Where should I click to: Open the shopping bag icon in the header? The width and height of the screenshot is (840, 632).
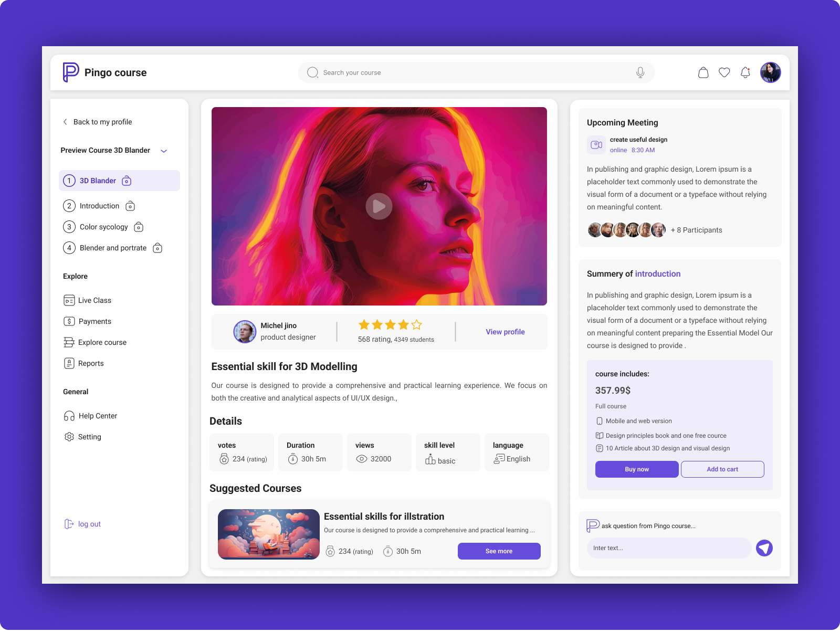[x=703, y=72]
